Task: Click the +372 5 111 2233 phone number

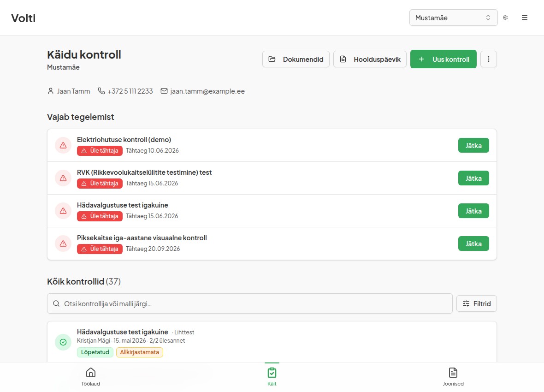Action: [x=130, y=91]
